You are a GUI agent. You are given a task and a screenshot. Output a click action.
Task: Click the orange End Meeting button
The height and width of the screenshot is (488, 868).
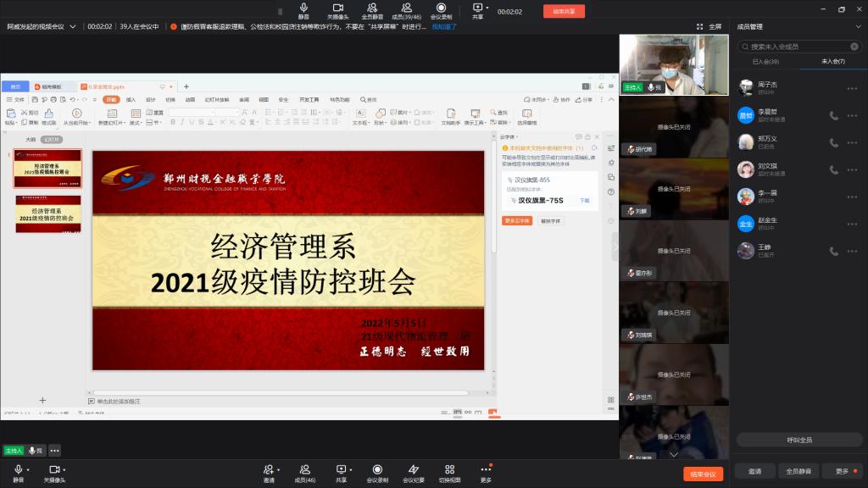pyautogui.click(x=703, y=474)
